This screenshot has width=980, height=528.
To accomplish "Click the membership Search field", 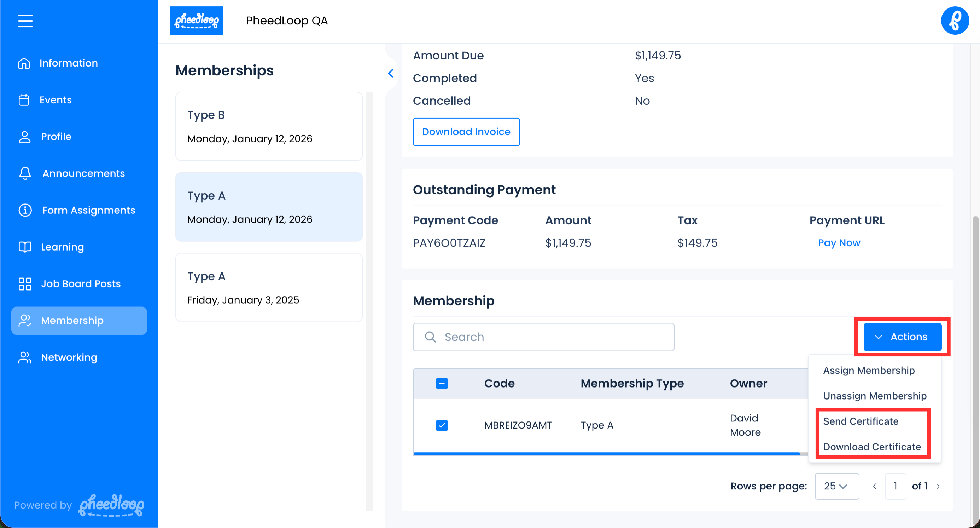I will click(543, 337).
